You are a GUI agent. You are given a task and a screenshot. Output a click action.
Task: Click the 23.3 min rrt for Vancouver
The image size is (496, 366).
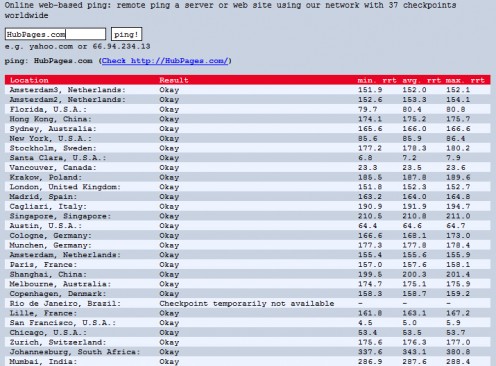368,167
